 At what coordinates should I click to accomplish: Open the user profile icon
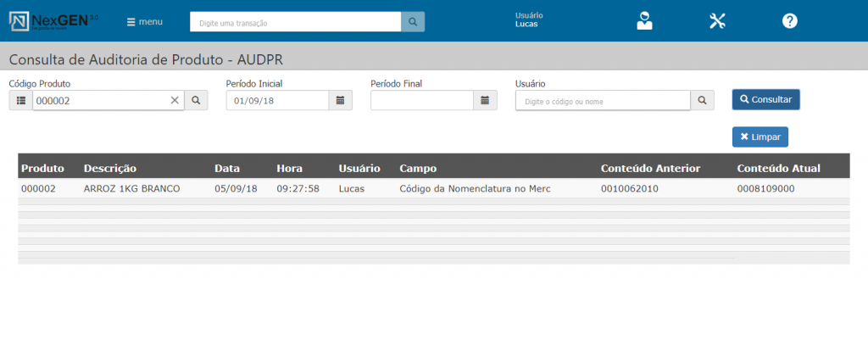(x=645, y=21)
